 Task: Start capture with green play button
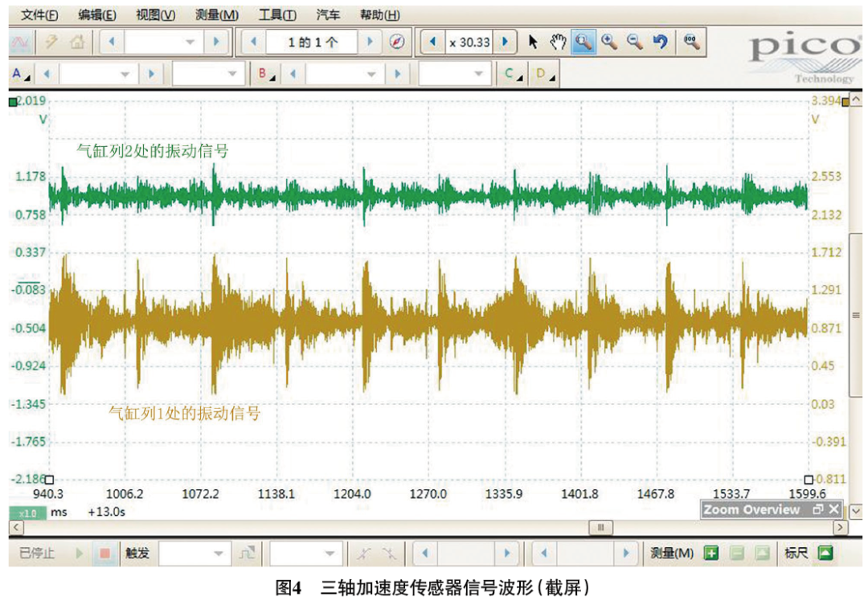click(x=79, y=553)
